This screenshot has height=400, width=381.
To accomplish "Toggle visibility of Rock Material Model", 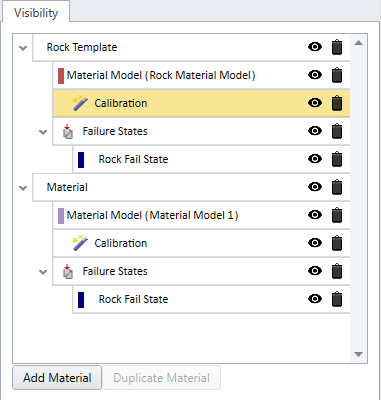I will point(315,75).
